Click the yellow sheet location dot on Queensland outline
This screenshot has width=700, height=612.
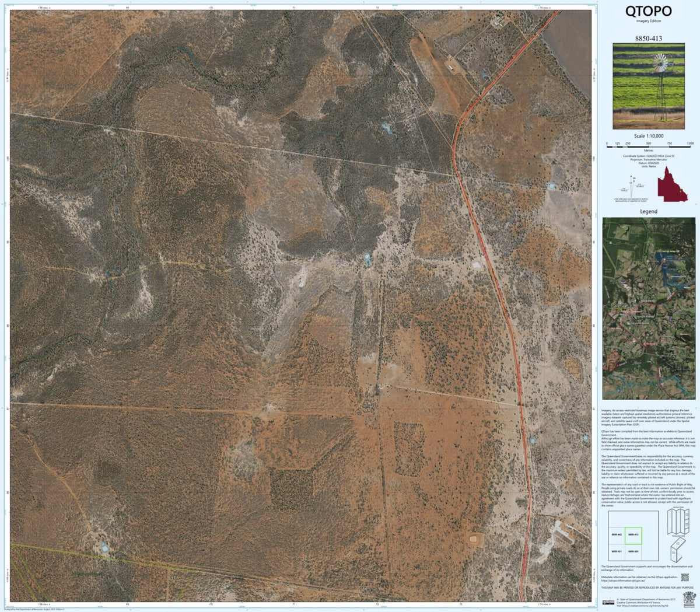[680, 191]
